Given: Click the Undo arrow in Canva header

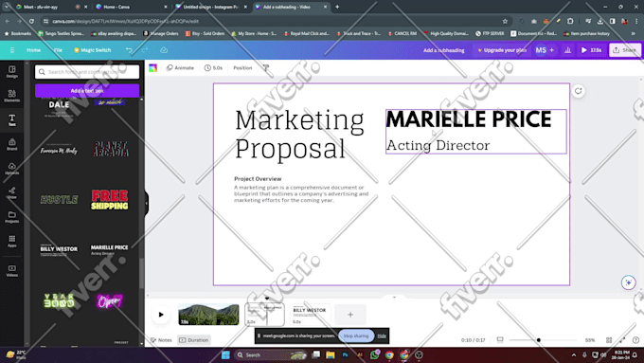Looking at the screenshot, I should (x=129, y=50).
